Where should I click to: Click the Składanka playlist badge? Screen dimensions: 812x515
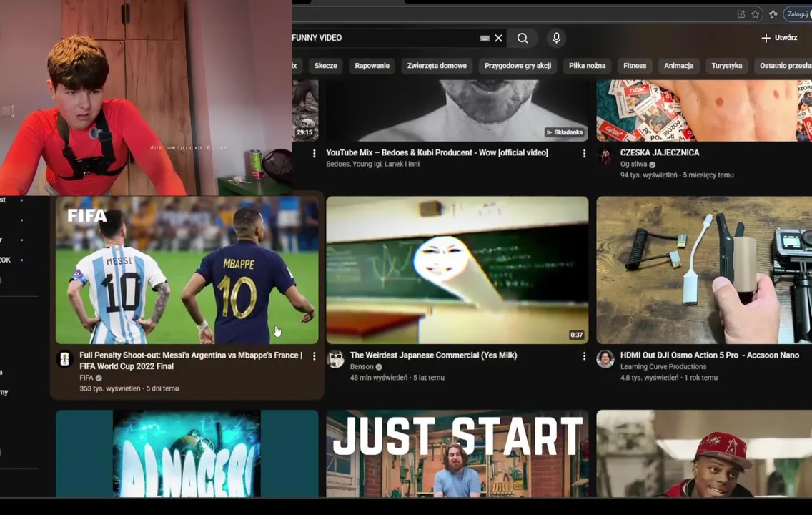click(565, 132)
